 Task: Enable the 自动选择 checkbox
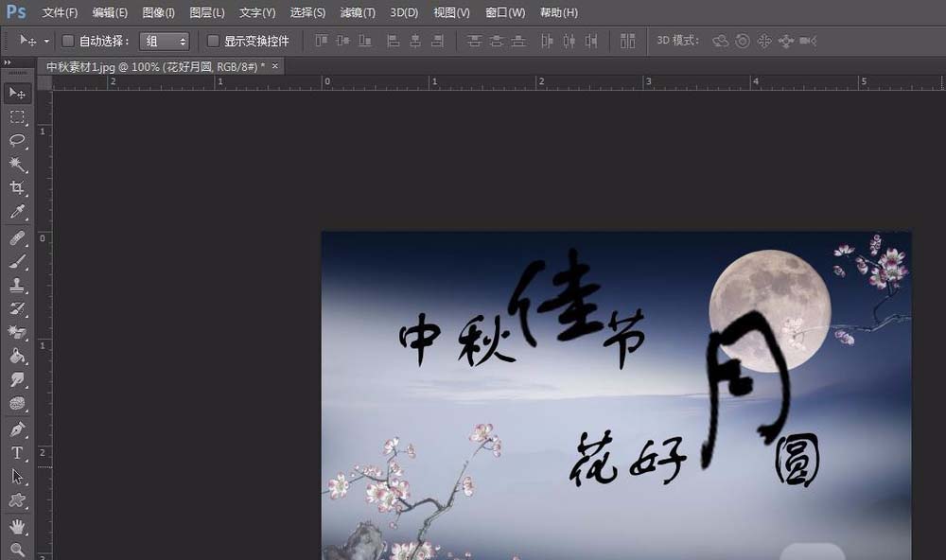[68, 41]
